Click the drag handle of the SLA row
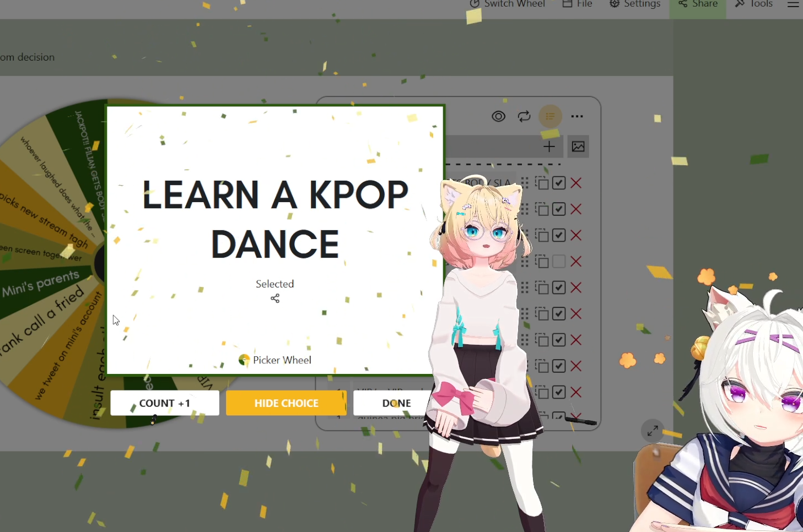Viewport: 803px width, 532px height. (524, 183)
